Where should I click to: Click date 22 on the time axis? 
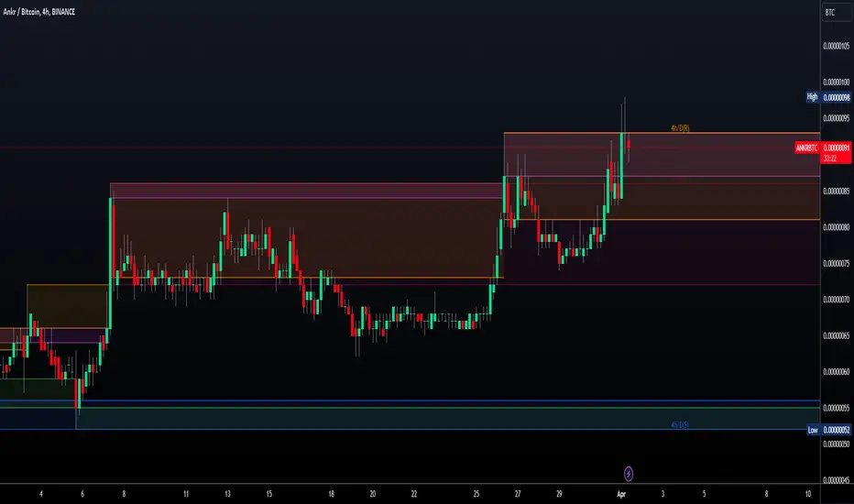coord(414,494)
